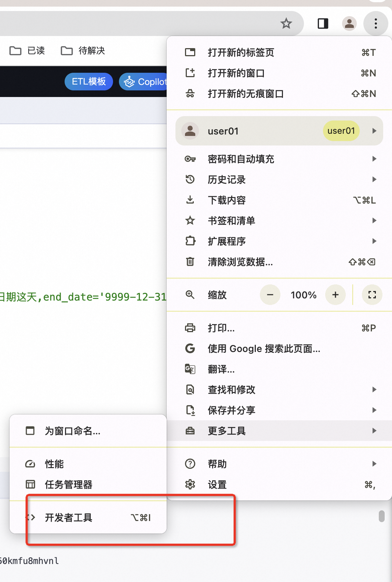Click the Google G icon
The height and width of the screenshot is (582, 392).
[x=190, y=348]
